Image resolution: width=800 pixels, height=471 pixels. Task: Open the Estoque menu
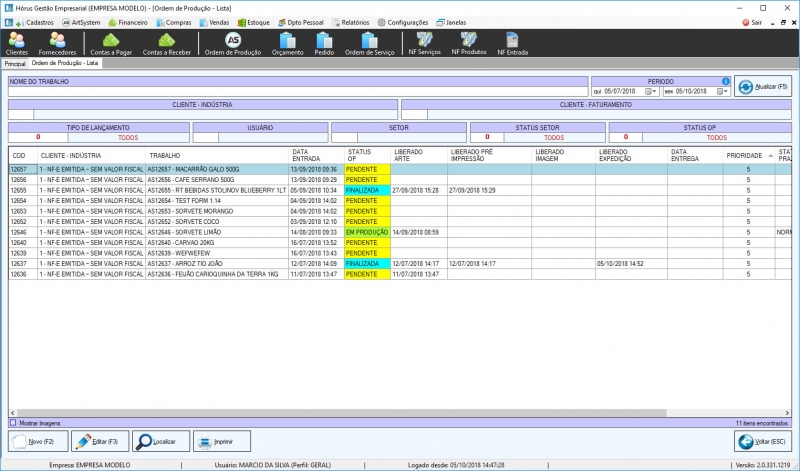(254, 22)
